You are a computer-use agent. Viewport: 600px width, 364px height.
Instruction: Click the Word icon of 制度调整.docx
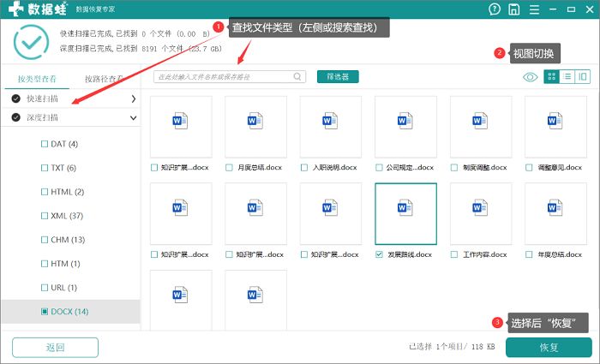click(480, 121)
